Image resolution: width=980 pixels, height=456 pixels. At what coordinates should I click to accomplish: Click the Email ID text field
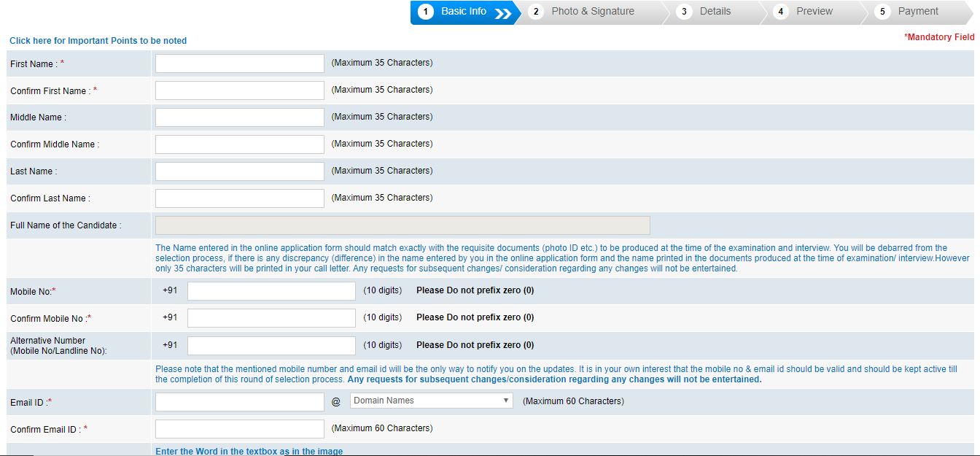pyautogui.click(x=239, y=402)
